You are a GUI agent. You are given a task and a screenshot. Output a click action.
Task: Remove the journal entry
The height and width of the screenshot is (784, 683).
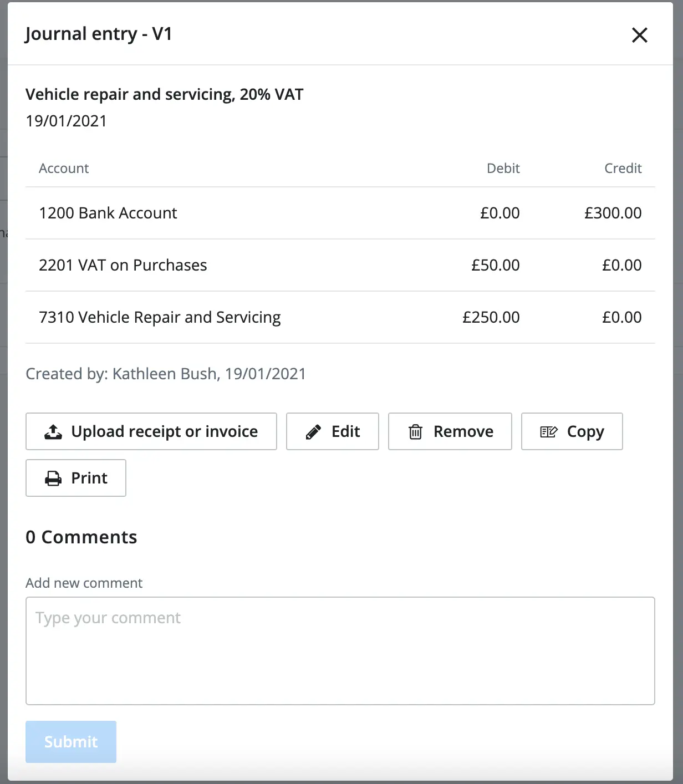tap(450, 431)
